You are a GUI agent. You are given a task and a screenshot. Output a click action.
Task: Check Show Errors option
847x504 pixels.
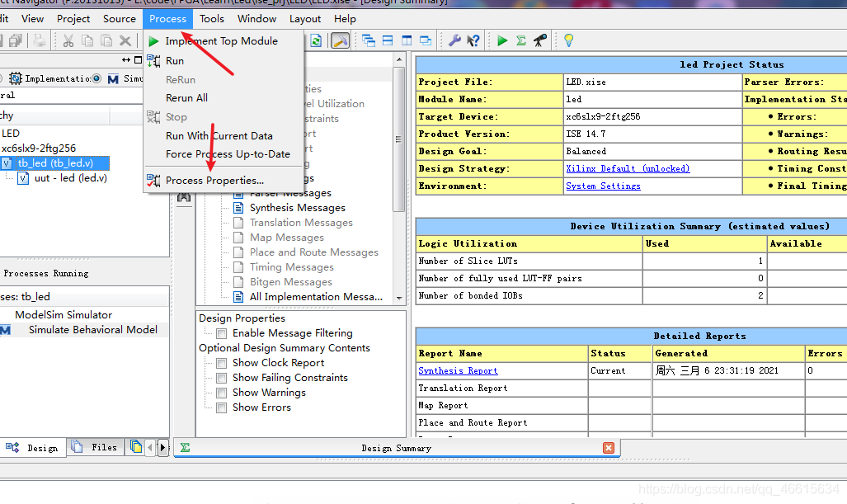222,407
